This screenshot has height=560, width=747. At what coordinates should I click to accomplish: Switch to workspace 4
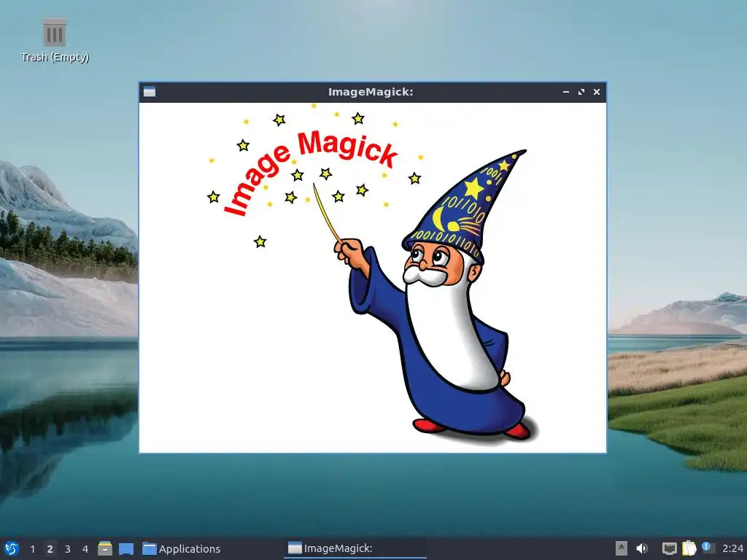coord(85,549)
